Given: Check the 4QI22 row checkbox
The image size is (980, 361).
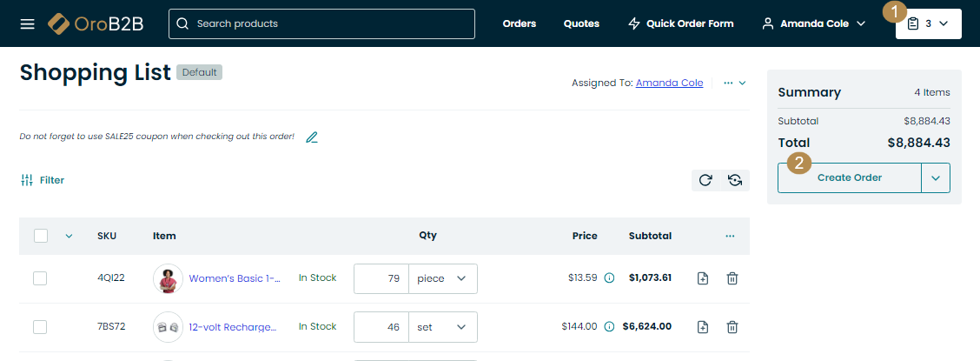Looking at the screenshot, I should pos(40,278).
